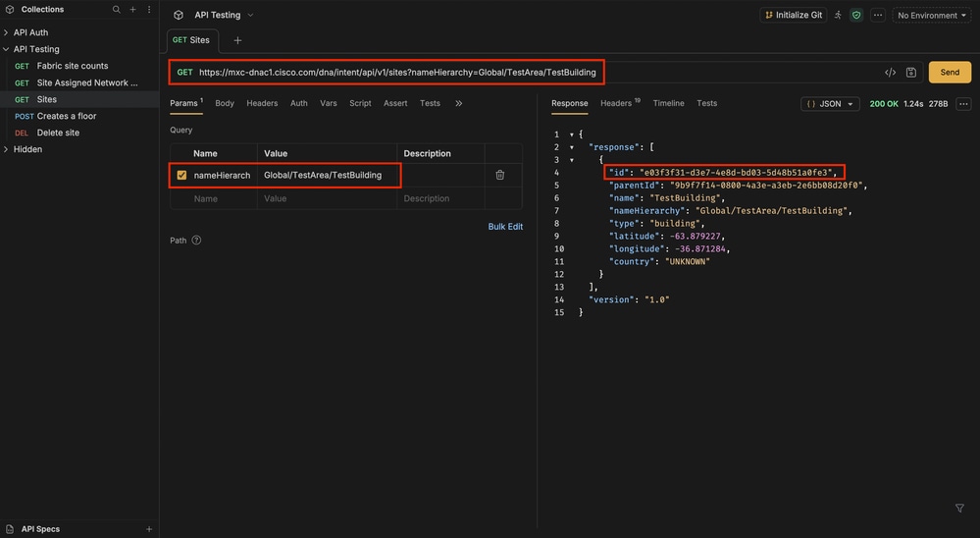This screenshot has height=538, width=980.
Task: Click the Bulk Edit link
Action: [x=505, y=227]
